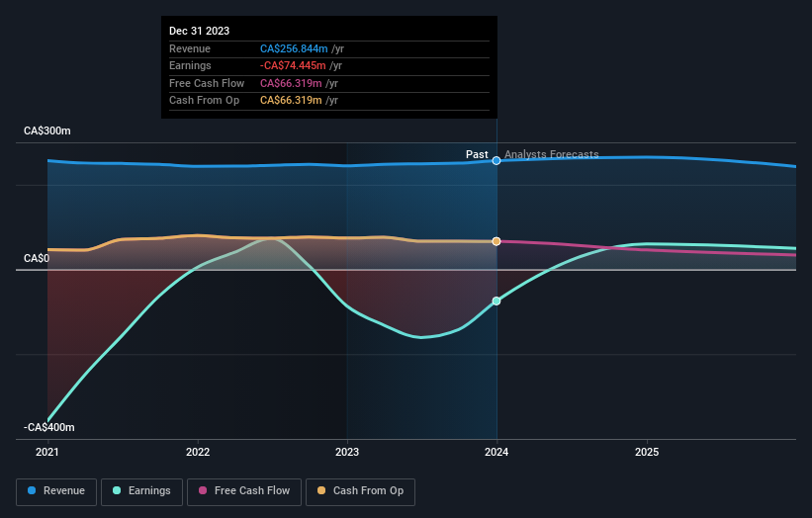Screen dimensions: 812x518
Task: Toggle the Earnings legend series
Action: click(x=141, y=491)
